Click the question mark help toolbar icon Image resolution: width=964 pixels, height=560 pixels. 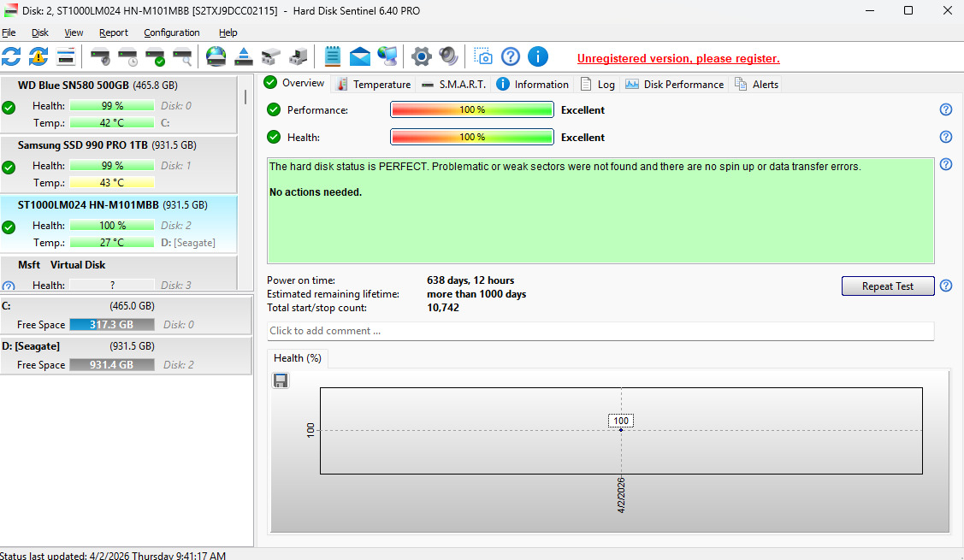(x=511, y=56)
